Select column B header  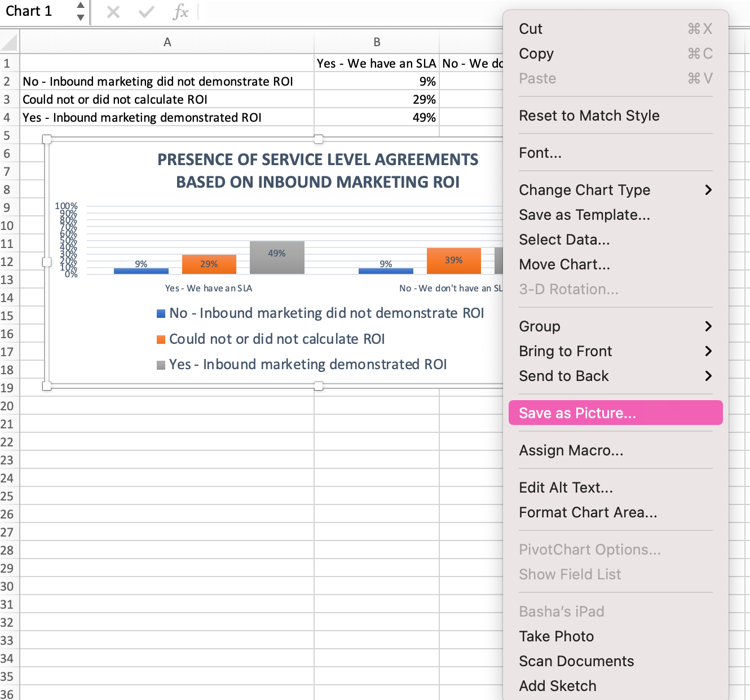[377, 42]
